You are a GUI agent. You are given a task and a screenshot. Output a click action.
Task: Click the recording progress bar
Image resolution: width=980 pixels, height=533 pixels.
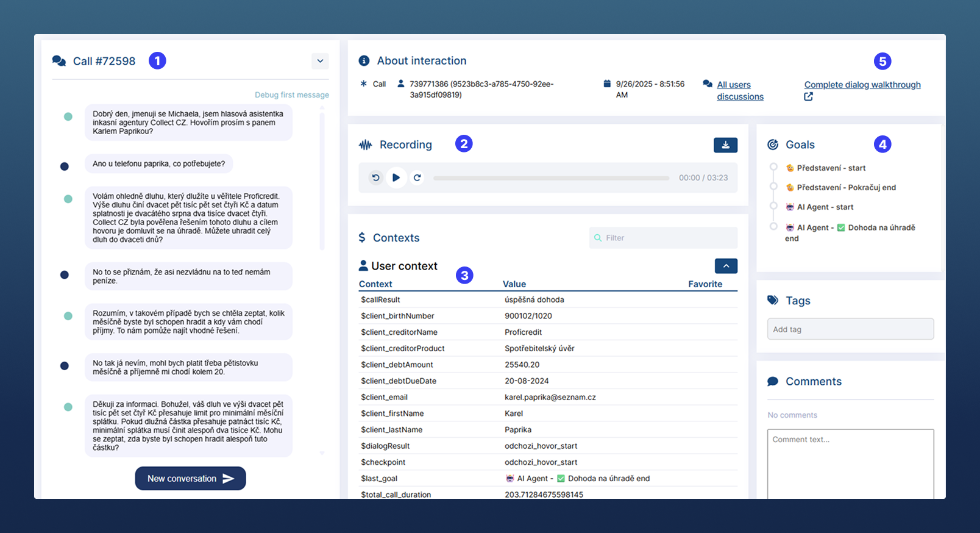coord(551,178)
